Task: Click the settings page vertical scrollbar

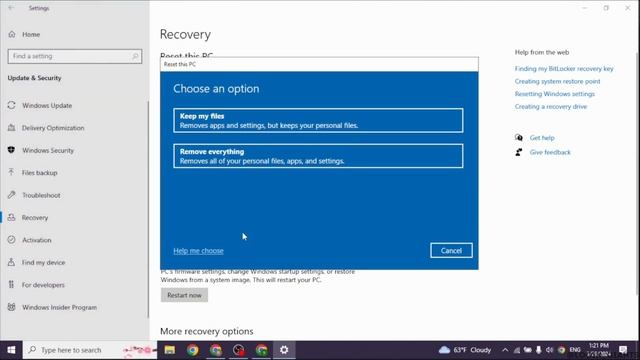Action: [637, 173]
